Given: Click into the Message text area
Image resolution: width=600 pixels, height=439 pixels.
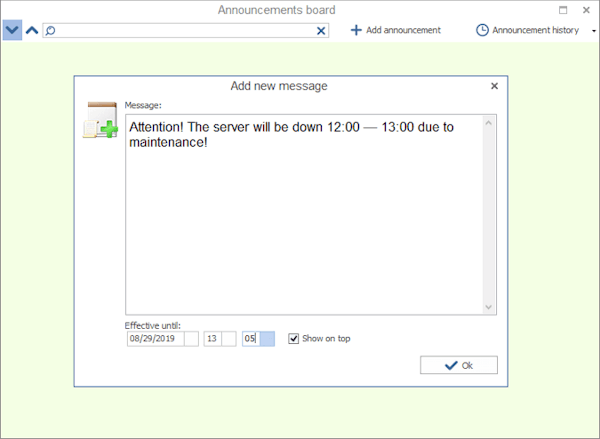Looking at the screenshot, I should point(304,215).
